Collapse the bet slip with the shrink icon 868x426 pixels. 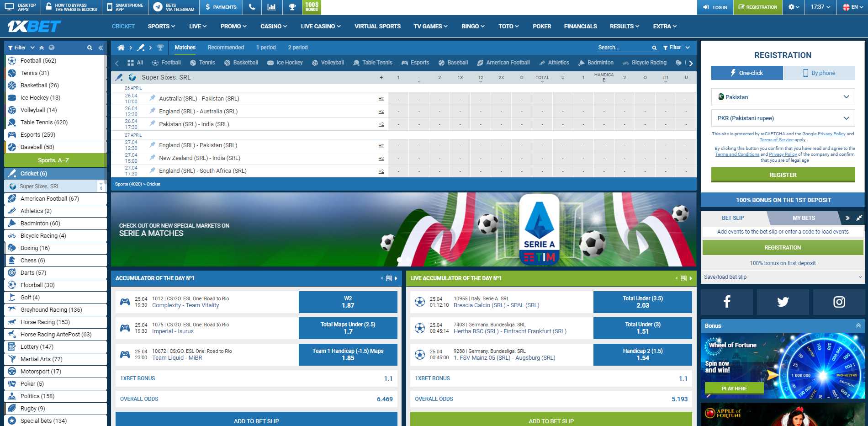point(859,218)
